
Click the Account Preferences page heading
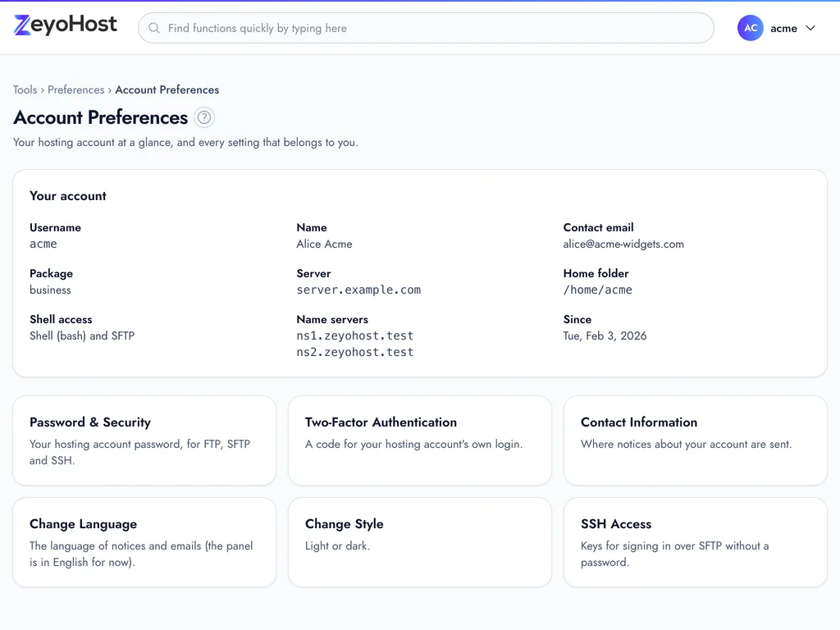click(101, 117)
